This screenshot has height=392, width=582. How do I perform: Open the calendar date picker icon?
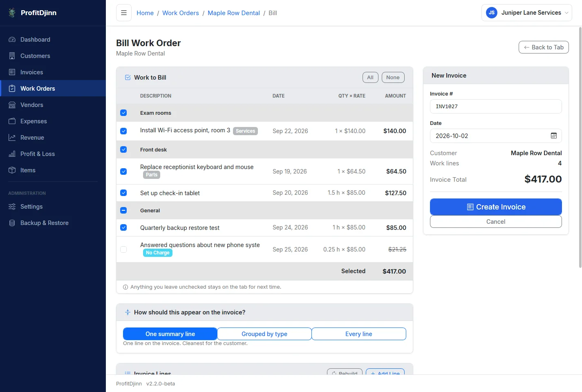554,136
